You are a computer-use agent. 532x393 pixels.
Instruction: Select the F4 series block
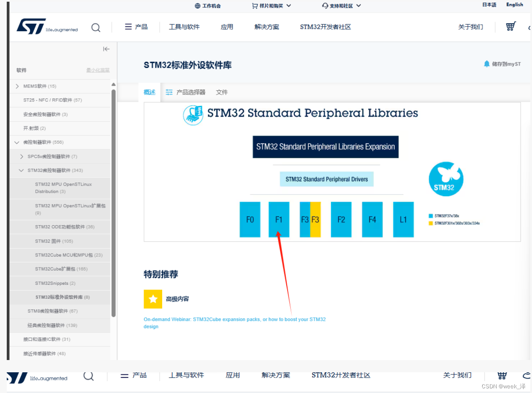pos(372,219)
